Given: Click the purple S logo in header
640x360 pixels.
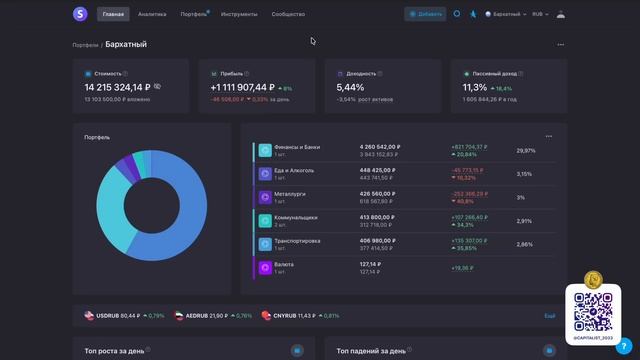Looking at the screenshot, I should [80, 14].
